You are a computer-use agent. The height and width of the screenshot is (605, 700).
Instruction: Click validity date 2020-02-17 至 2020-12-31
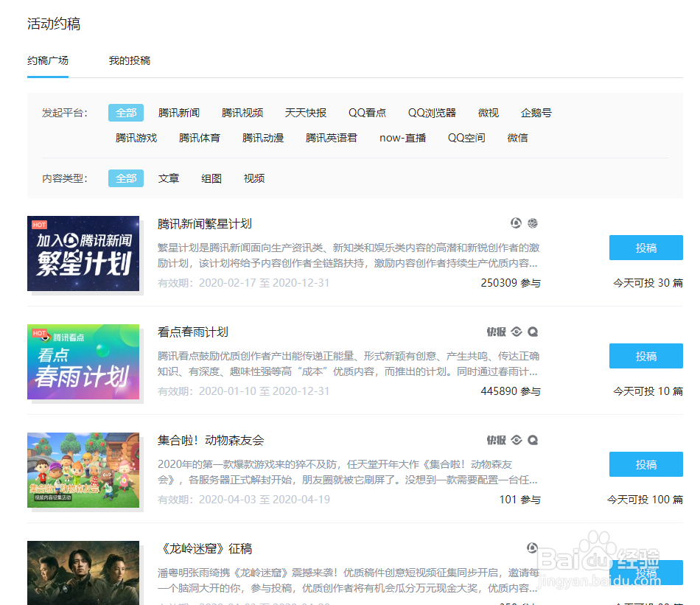point(265,283)
